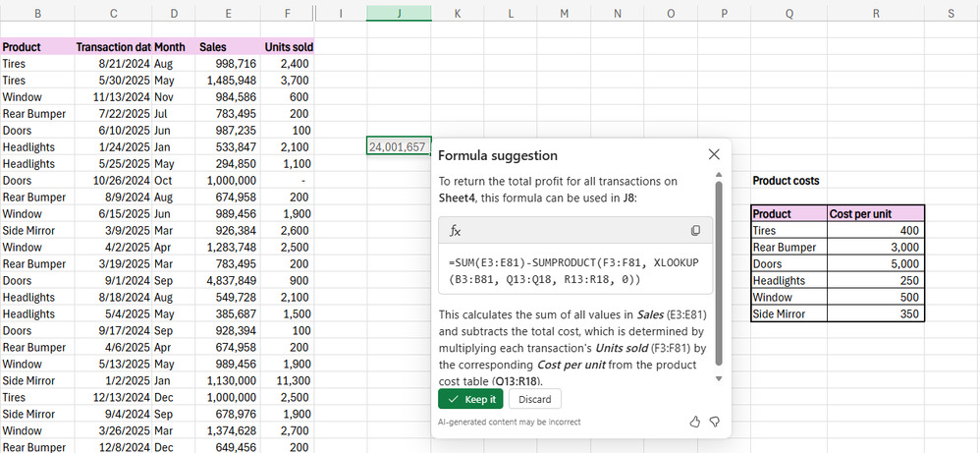
Task: Copy the suggested formula to clipboard
Action: [695, 231]
